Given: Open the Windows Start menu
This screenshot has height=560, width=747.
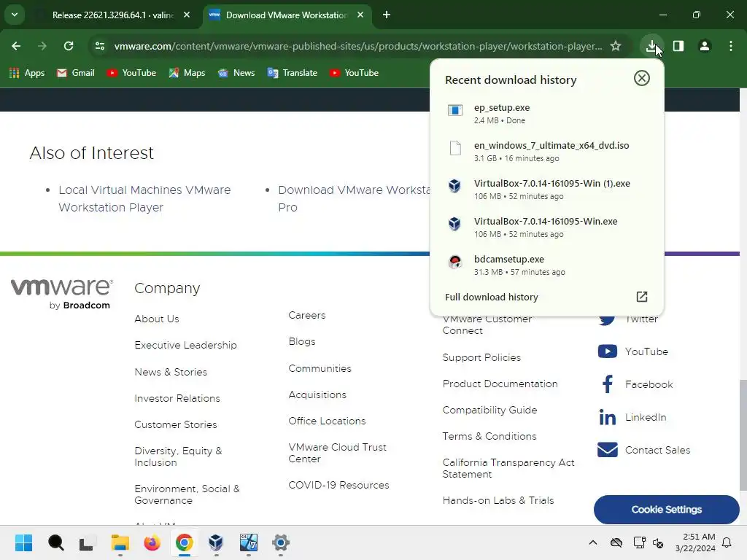Looking at the screenshot, I should coord(23,542).
